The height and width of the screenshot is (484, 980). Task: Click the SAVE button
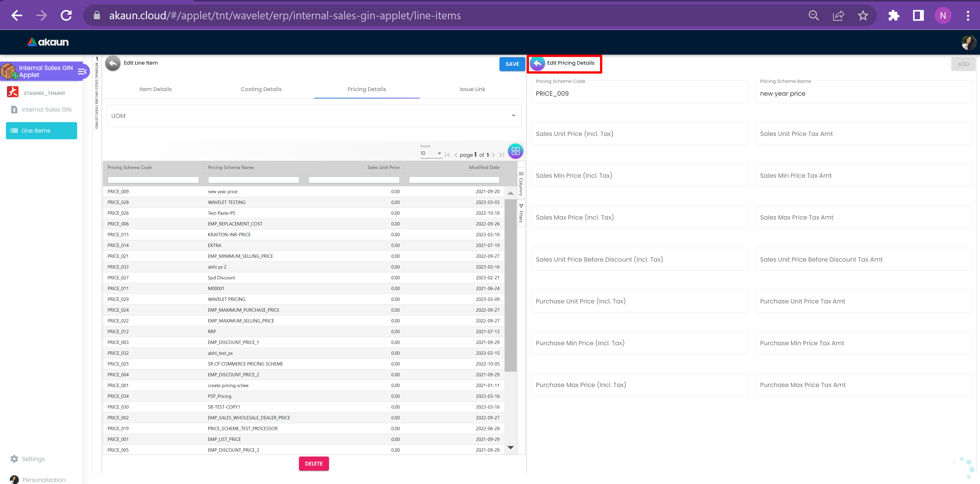coord(512,64)
